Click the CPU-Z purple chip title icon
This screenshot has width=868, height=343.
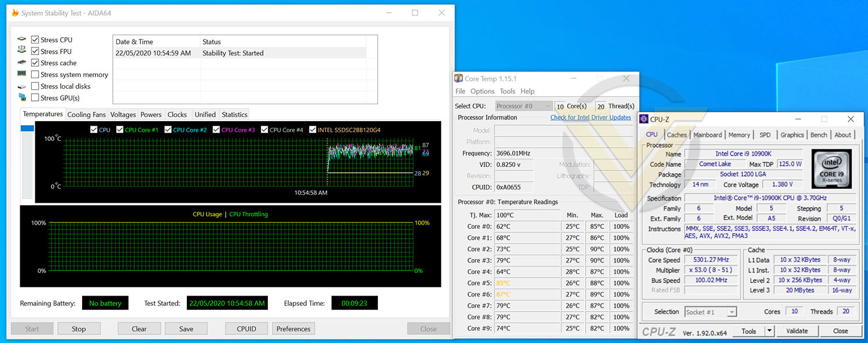[643, 119]
